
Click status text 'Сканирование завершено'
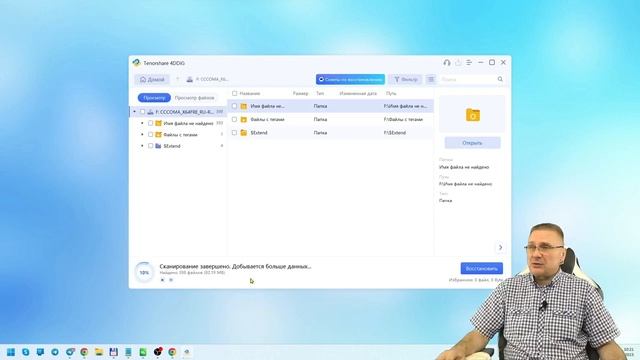pos(195,267)
